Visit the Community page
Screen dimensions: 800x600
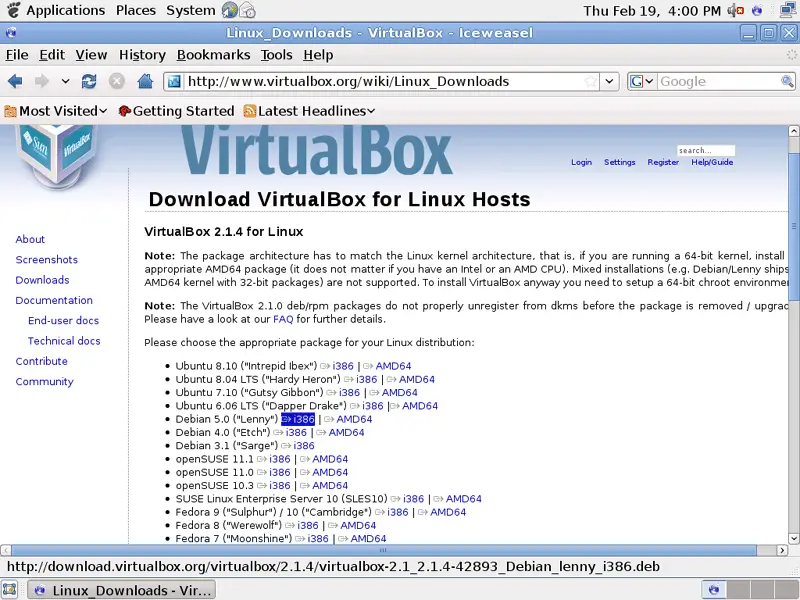coord(44,382)
